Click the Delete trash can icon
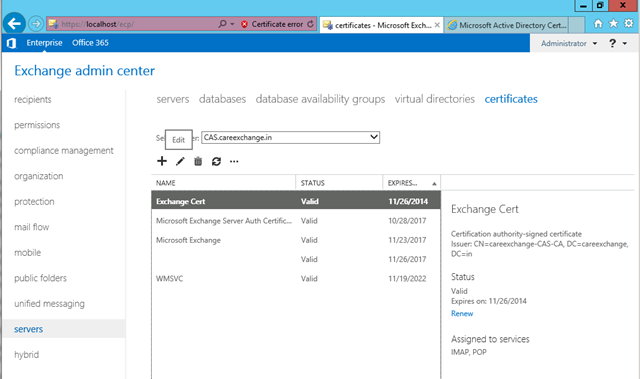The width and height of the screenshot is (640, 379). click(198, 162)
